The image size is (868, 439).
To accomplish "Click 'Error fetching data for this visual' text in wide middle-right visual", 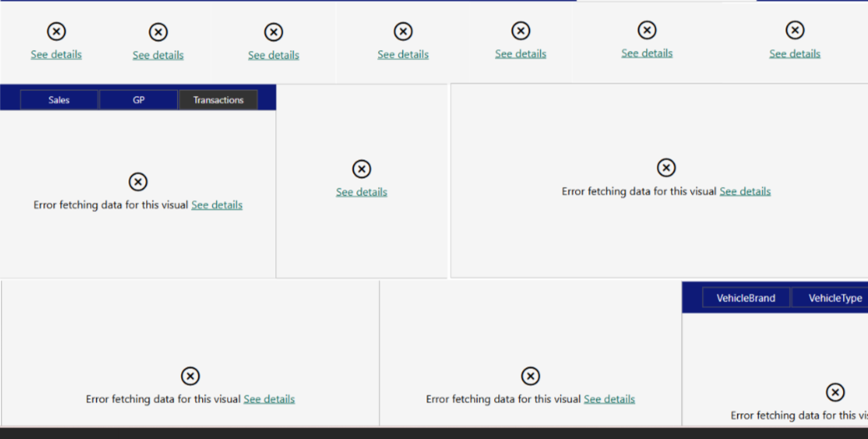I will (x=638, y=192).
